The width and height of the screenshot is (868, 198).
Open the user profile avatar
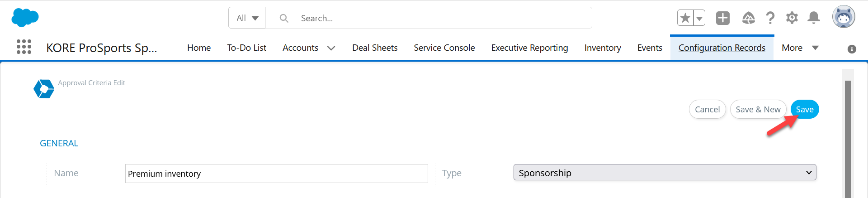[x=844, y=17]
